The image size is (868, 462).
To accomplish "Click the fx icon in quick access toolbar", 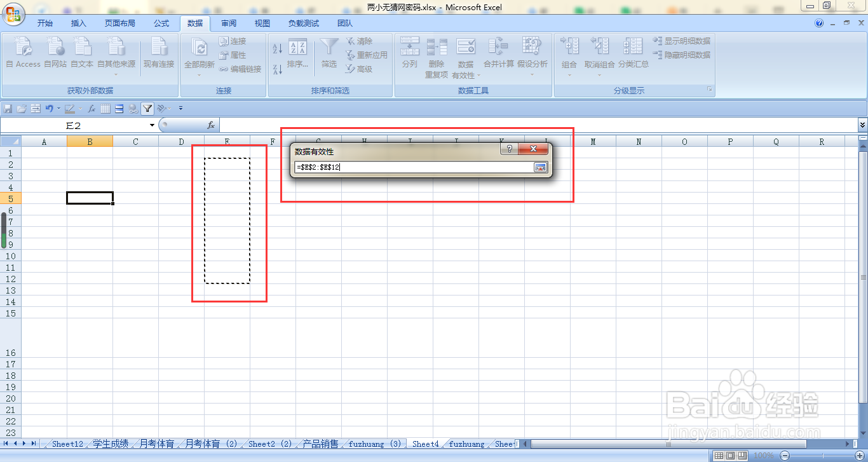I will [x=92, y=109].
